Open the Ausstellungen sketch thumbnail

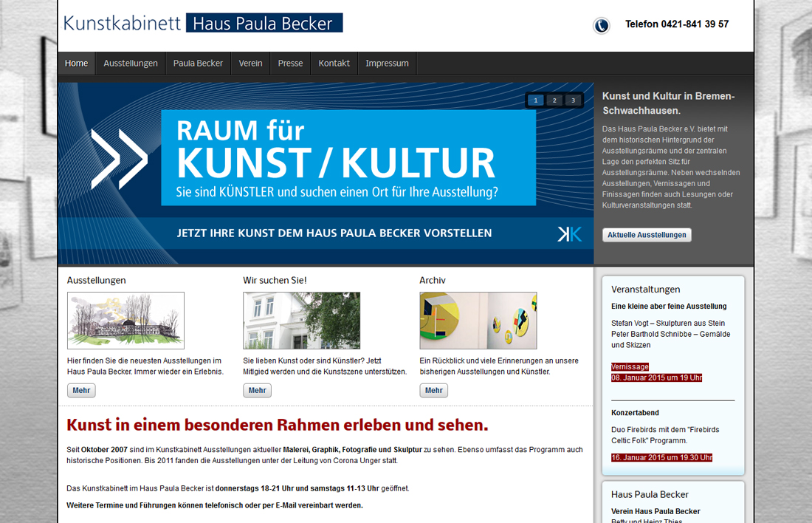click(x=125, y=321)
